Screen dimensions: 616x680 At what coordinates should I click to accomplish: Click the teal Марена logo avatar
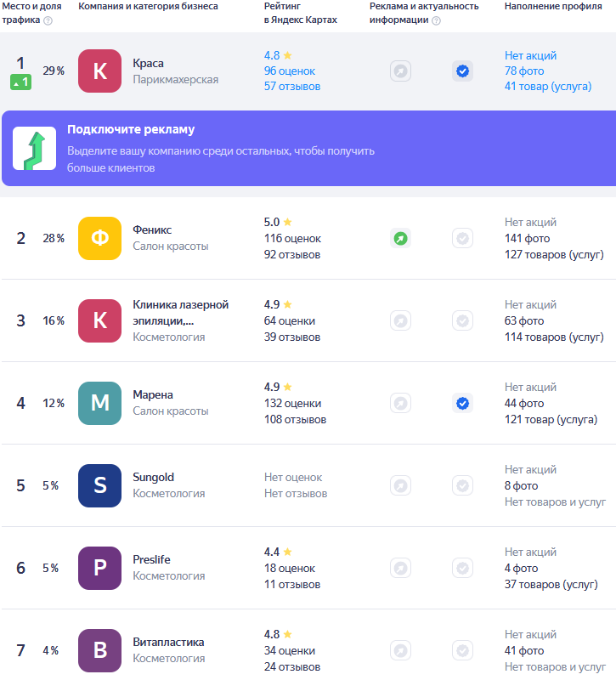(99, 403)
